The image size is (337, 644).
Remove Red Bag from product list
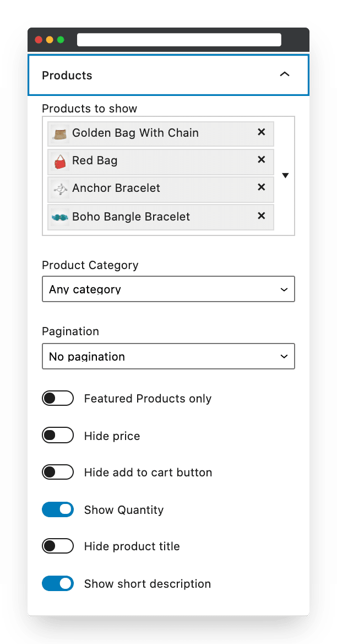tap(261, 160)
